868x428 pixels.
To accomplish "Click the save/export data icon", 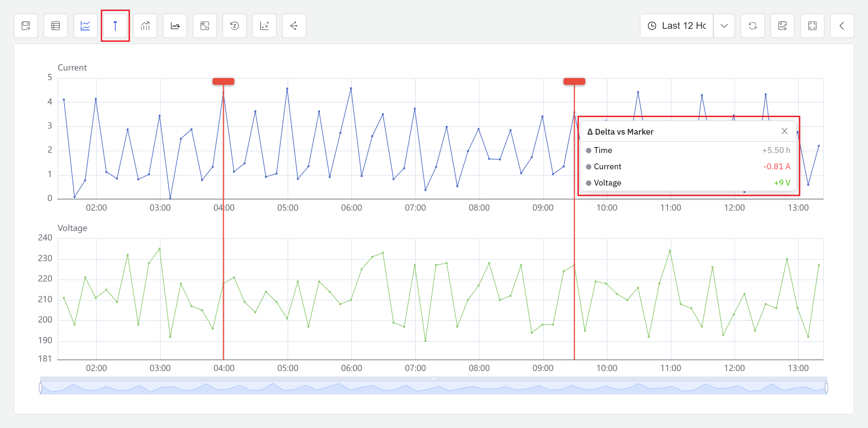I will click(x=26, y=26).
